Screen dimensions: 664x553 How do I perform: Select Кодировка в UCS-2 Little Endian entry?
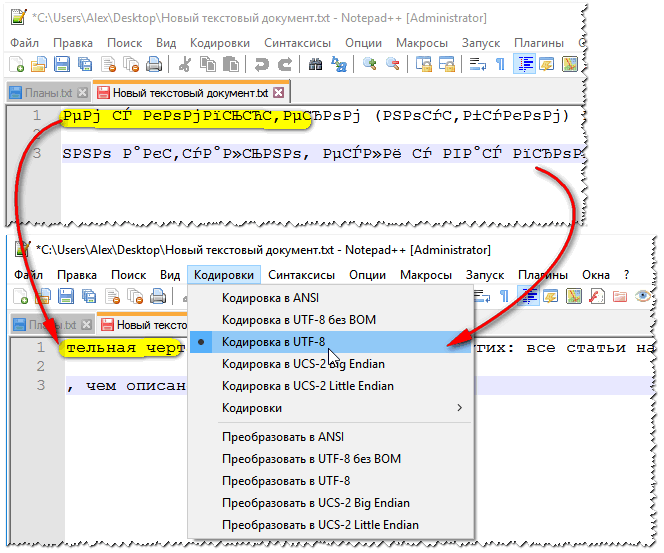click(331, 386)
